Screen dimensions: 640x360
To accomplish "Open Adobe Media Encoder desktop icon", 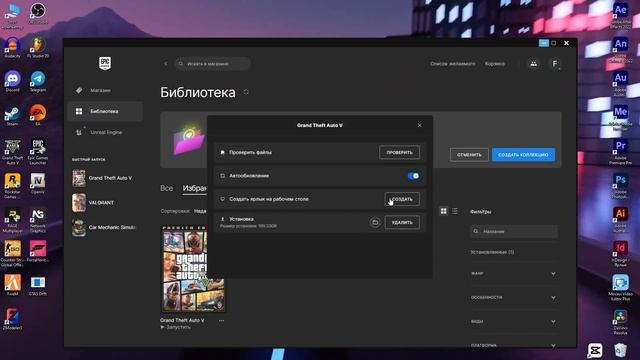I will [x=620, y=118].
